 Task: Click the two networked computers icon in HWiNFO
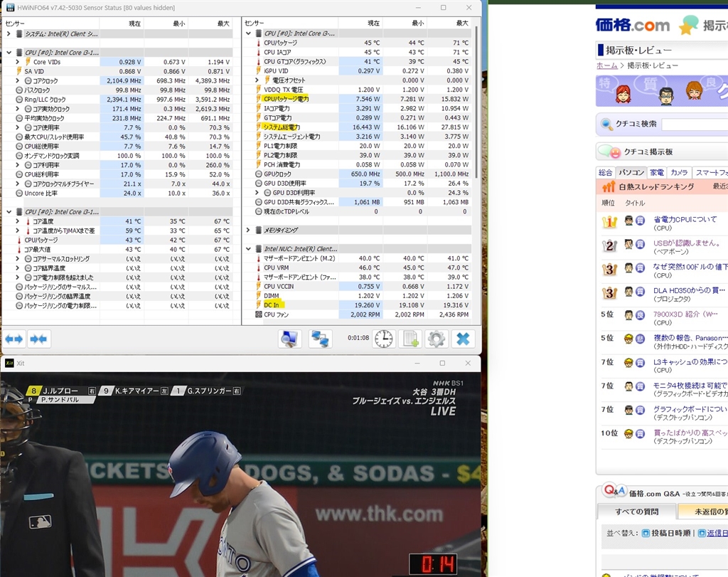(321, 339)
